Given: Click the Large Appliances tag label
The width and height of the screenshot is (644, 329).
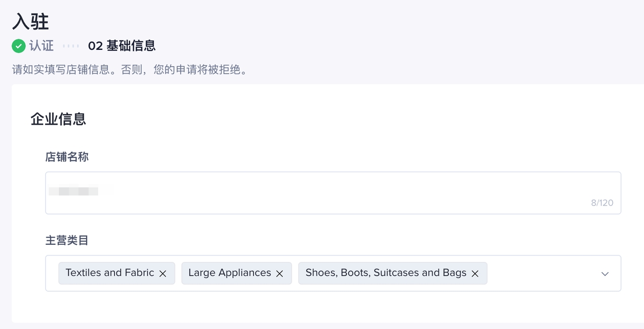Looking at the screenshot, I should click(229, 273).
